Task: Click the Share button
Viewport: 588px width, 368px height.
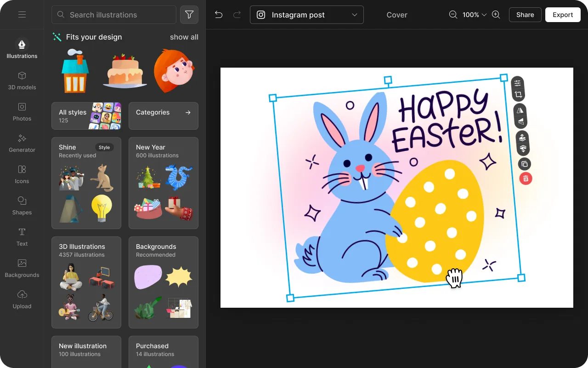Action: pyautogui.click(x=525, y=15)
